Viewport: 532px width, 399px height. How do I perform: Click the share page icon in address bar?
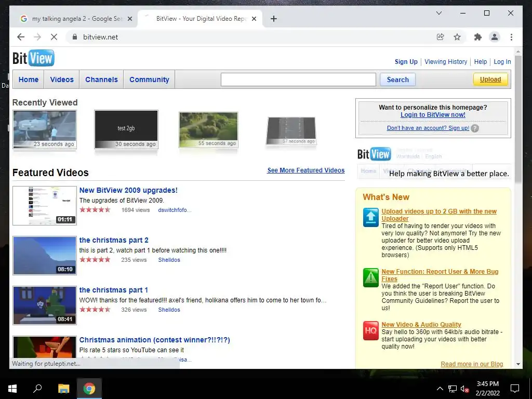[440, 37]
